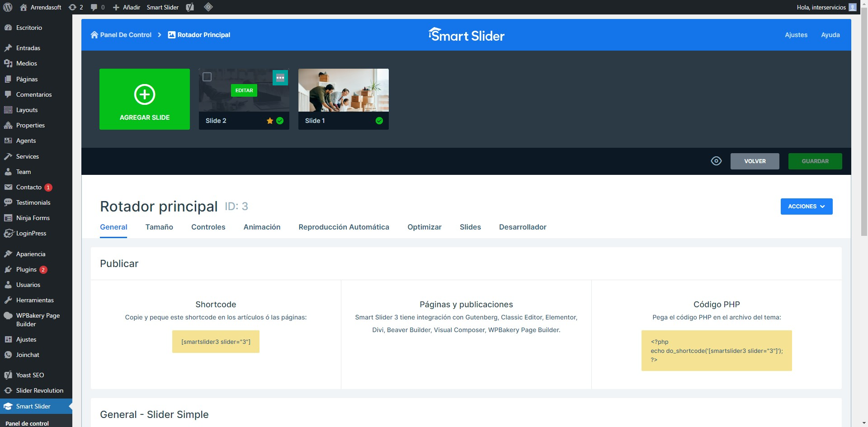Click the diamond icon in admin bar
Image resolution: width=868 pixels, height=427 pixels.
[x=208, y=7]
